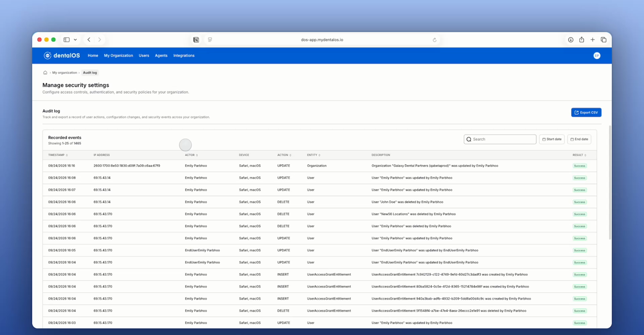Viewport: 644px width, 335px height.
Task: Click the Success badge in the Organization row
Action: click(580, 166)
